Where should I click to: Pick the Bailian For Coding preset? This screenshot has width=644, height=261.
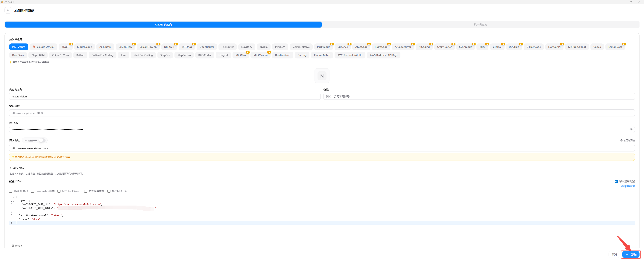point(103,55)
